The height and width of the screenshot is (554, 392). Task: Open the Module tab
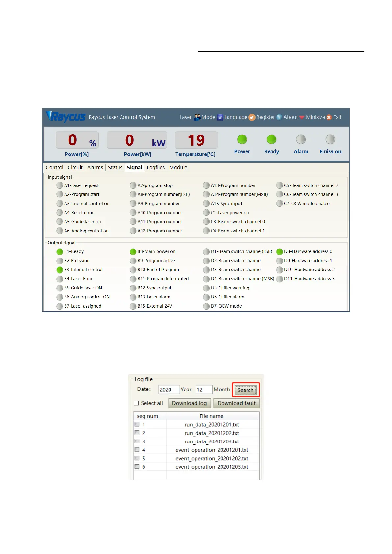pyautogui.click(x=178, y=167)
